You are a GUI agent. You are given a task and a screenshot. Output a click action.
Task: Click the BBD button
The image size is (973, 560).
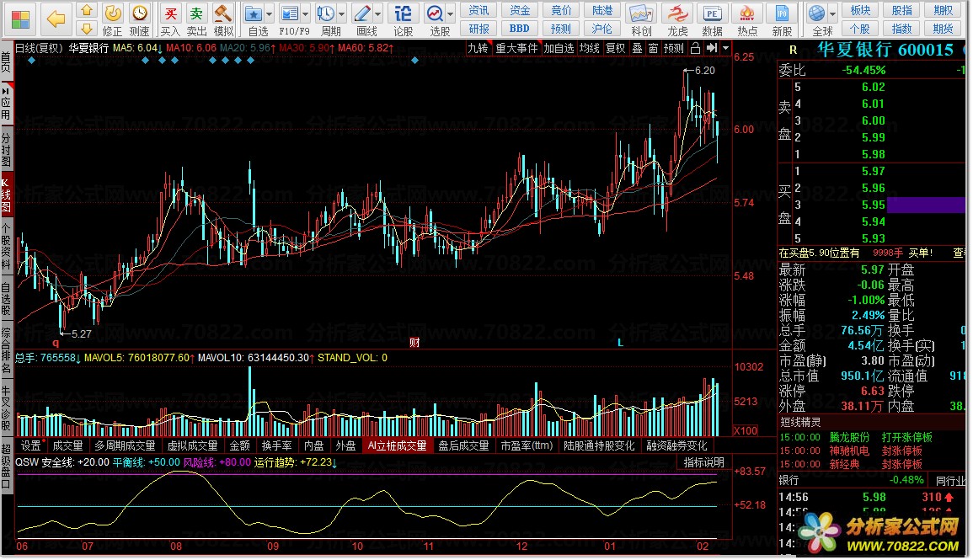[x=520, y=29]
